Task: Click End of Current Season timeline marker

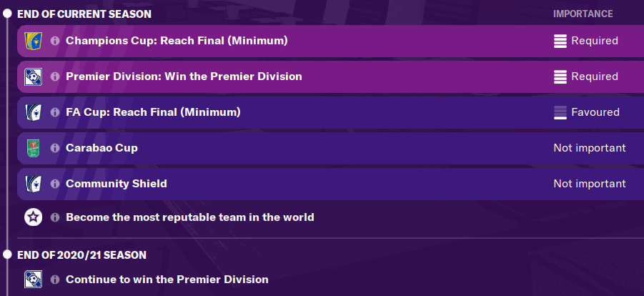Action: point(7,14)
